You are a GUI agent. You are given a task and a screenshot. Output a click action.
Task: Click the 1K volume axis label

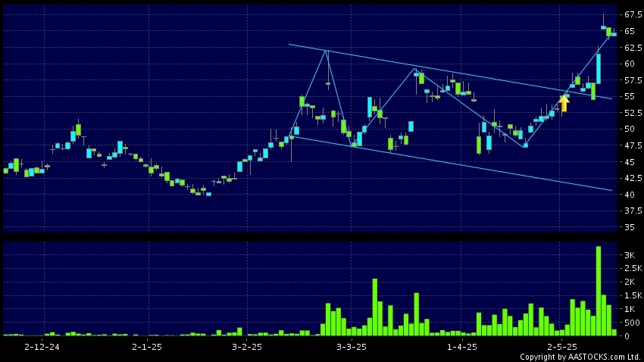[x=630, y=309]
